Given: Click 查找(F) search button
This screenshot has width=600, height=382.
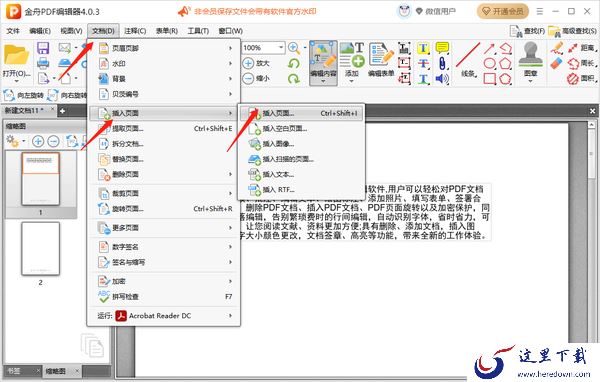Looking at the screenshot, I should pyautogui.click(x=527, y=31).
